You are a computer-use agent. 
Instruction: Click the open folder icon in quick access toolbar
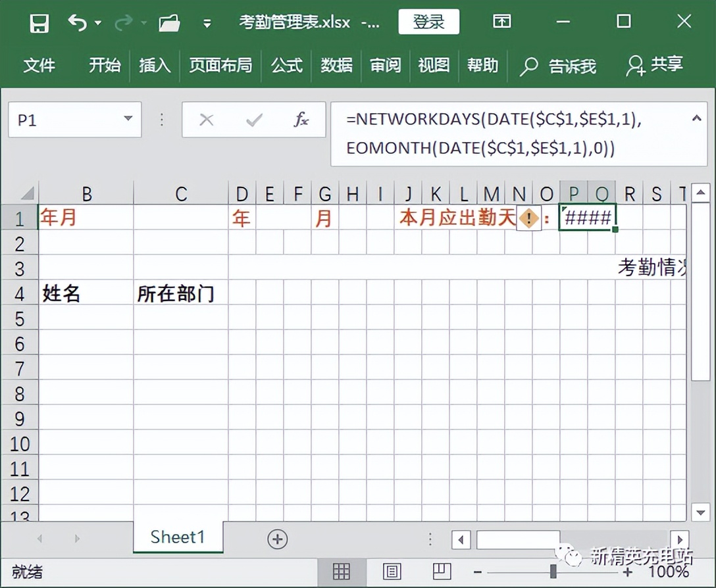[x=168, y=22]
